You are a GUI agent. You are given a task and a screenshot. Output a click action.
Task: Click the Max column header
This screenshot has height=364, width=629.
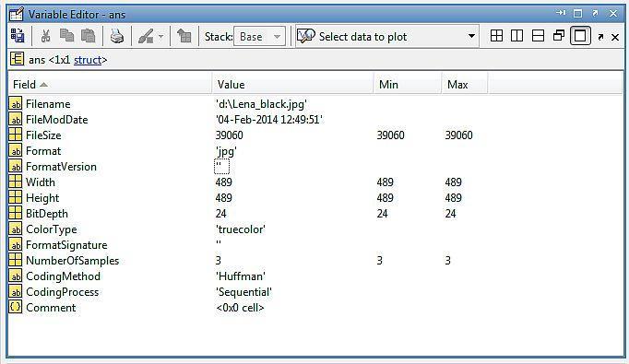tap(465, 84)
